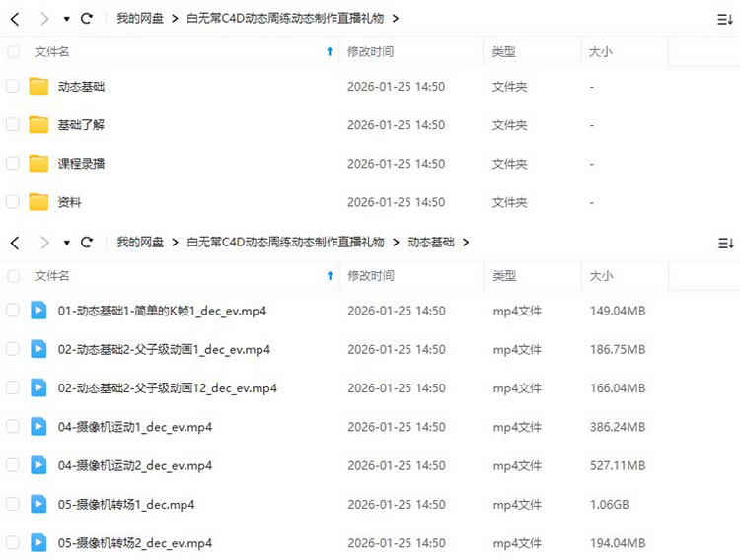Click the forward arrow in the upper panel

[x=43, y=19]
